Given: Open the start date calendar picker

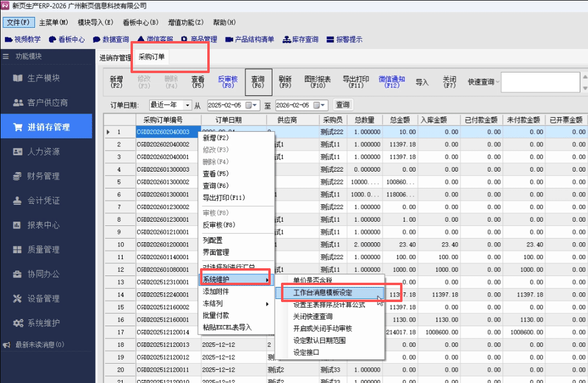Looking at the screenshot, I should click(x=255, y=105).
